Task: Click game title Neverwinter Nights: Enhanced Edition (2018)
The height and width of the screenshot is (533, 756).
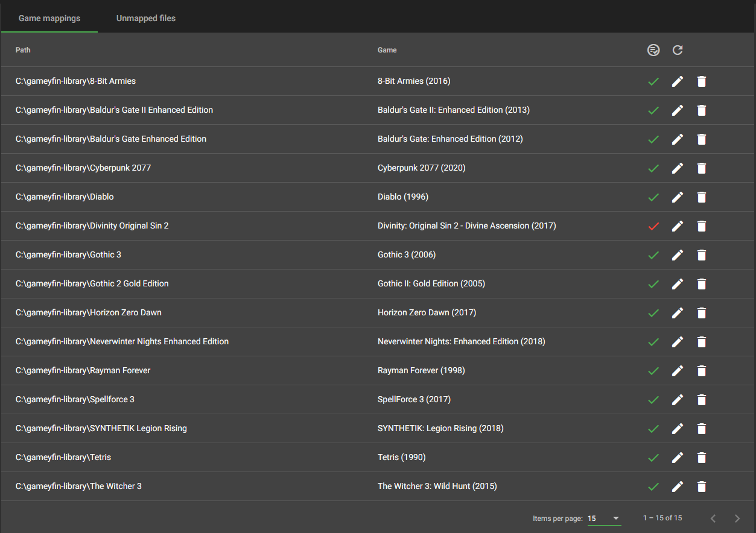Action: (462, 342)
